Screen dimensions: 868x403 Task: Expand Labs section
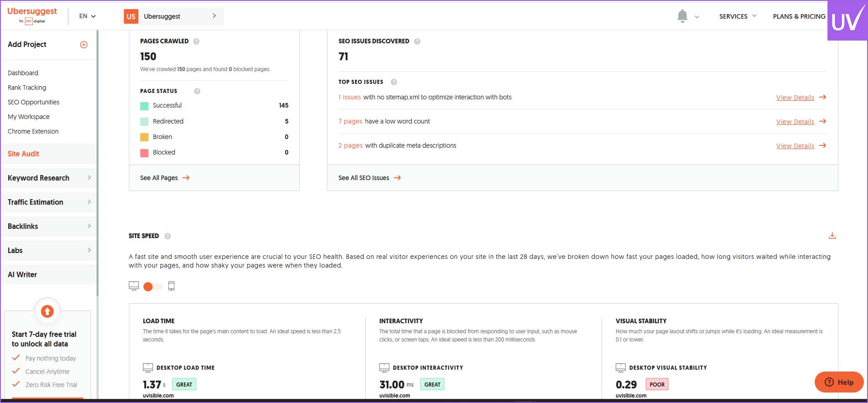(49, 250)
